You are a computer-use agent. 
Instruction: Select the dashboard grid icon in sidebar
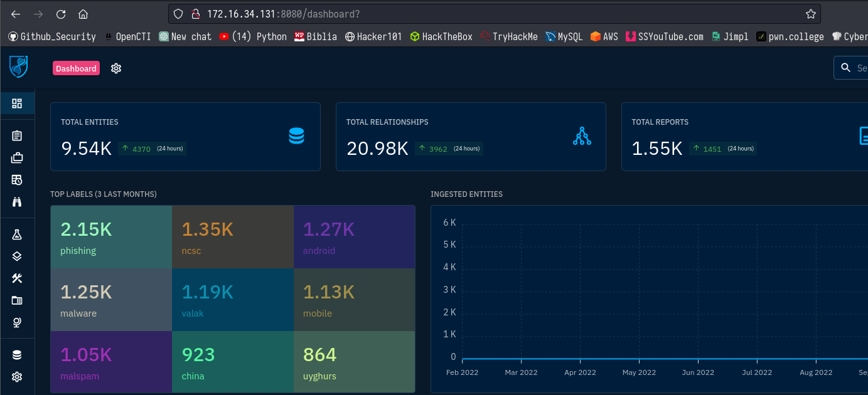pyautogui.click(x=17, y=103)
